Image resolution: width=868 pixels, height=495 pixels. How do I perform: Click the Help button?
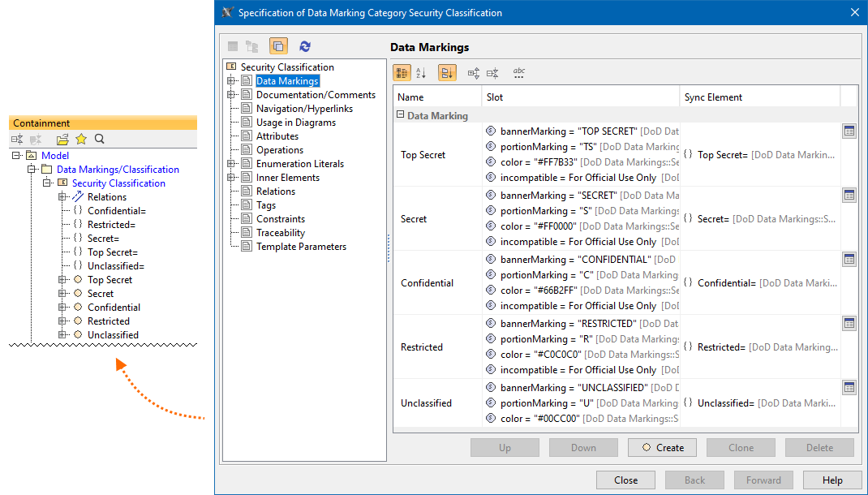click(832, 480)
